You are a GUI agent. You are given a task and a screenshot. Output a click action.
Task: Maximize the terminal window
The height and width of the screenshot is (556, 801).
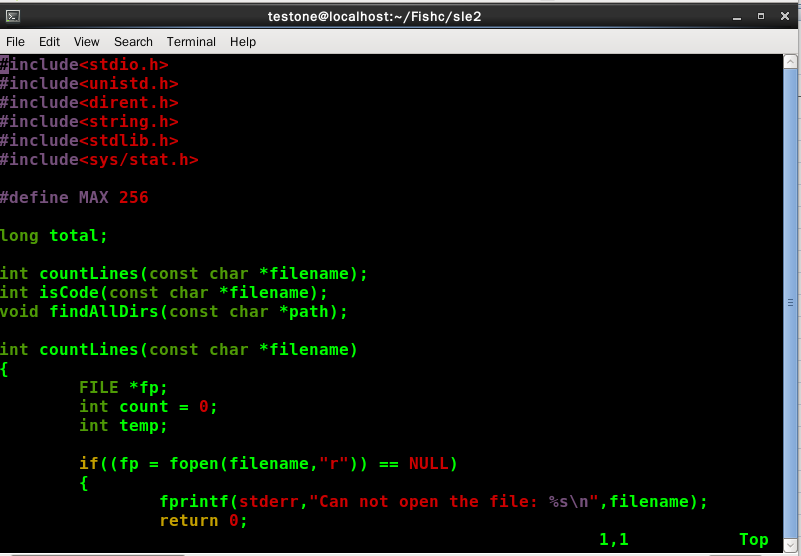(x=760, y=16)
